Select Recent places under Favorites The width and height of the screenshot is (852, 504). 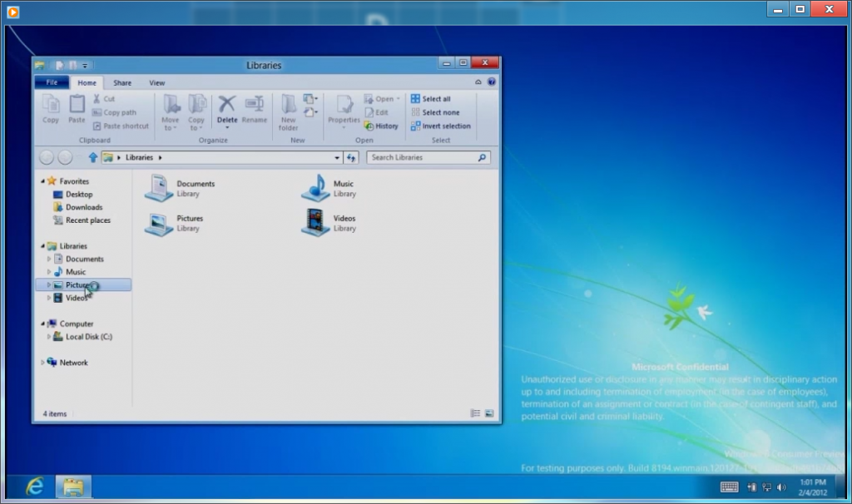tap(82, 220)
